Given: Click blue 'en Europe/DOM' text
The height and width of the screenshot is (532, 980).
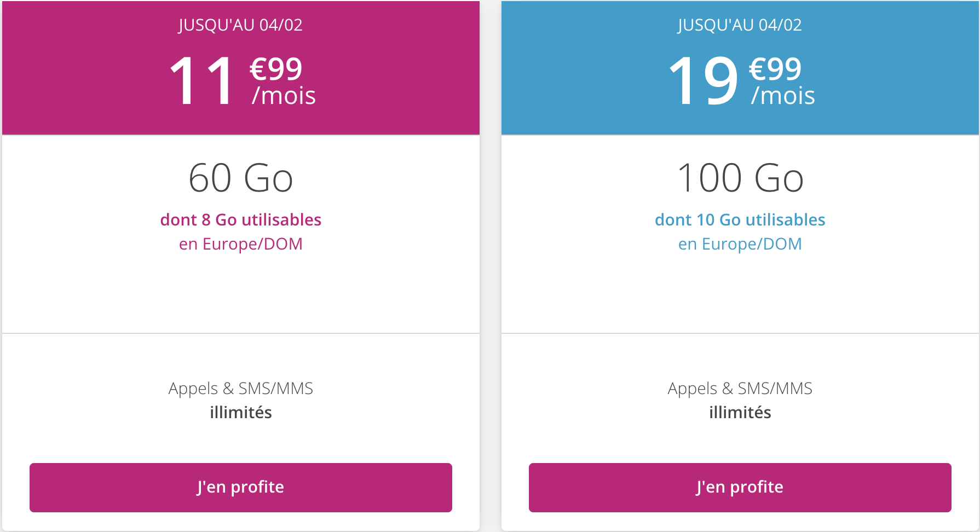Looking at the screenshot, I should [740, 244].
